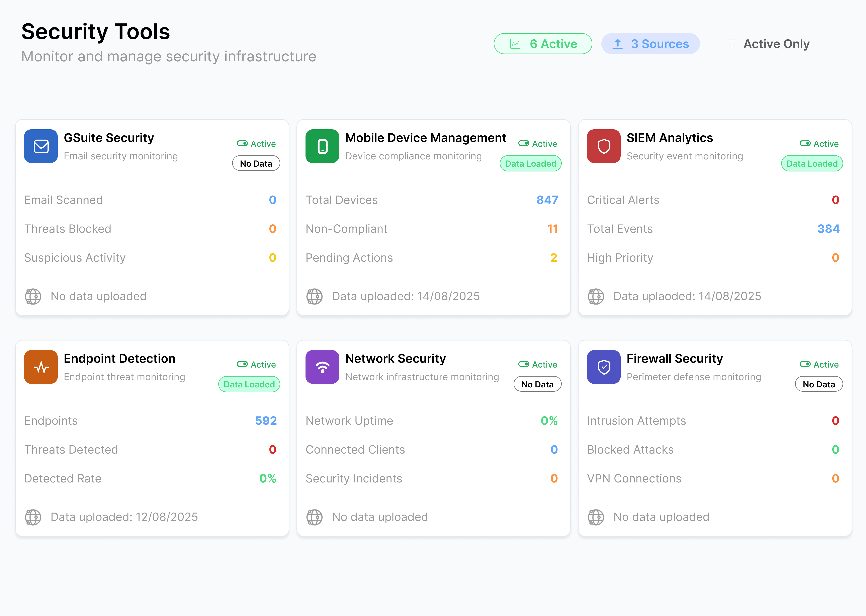Click the 'Email Scanned' label
The width and height of the screenshot is (866, 616).
tap(64, 200)
